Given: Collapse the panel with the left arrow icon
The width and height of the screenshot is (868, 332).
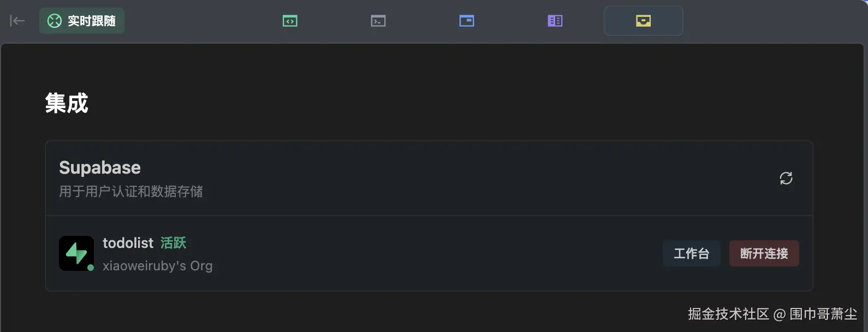Looking at the screenshot, I should tap(17, 21).
